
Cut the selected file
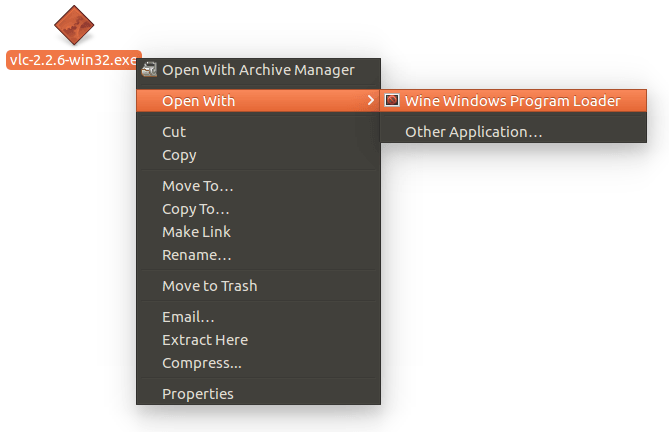pyautogui.click(x=258, y=132)
